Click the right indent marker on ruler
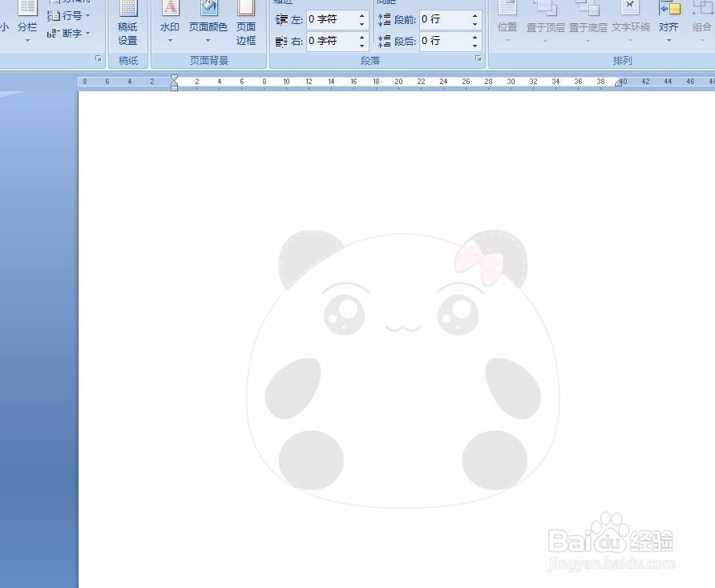This screenshot has width=715, height=588. (618, 83)
